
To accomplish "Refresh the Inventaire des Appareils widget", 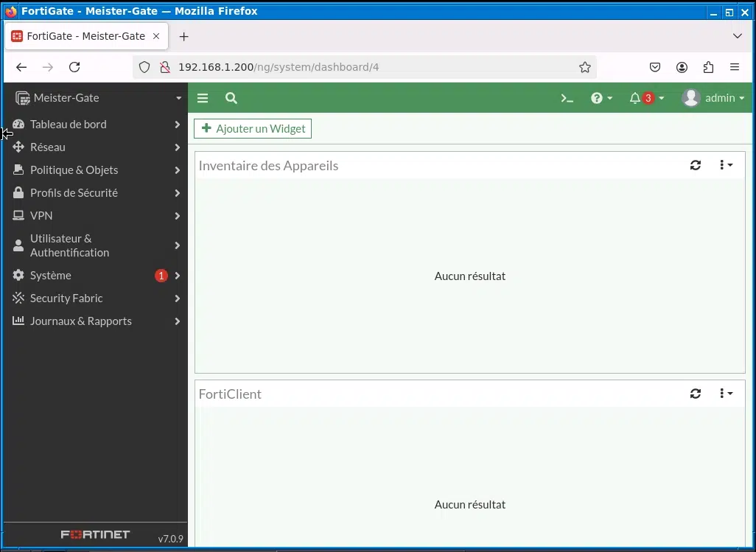I will pos(695,165).
